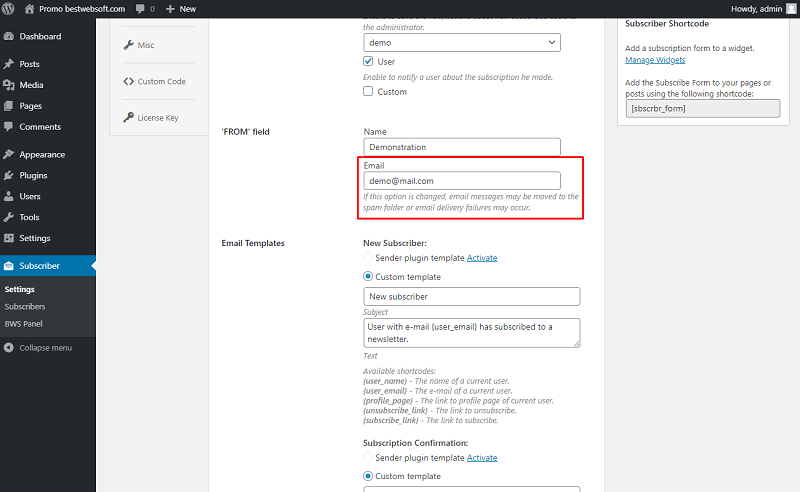The height and width of the screenshot is (492, 800).
Task: Uncheck the User notification checkbox
Action: point(368,61)
